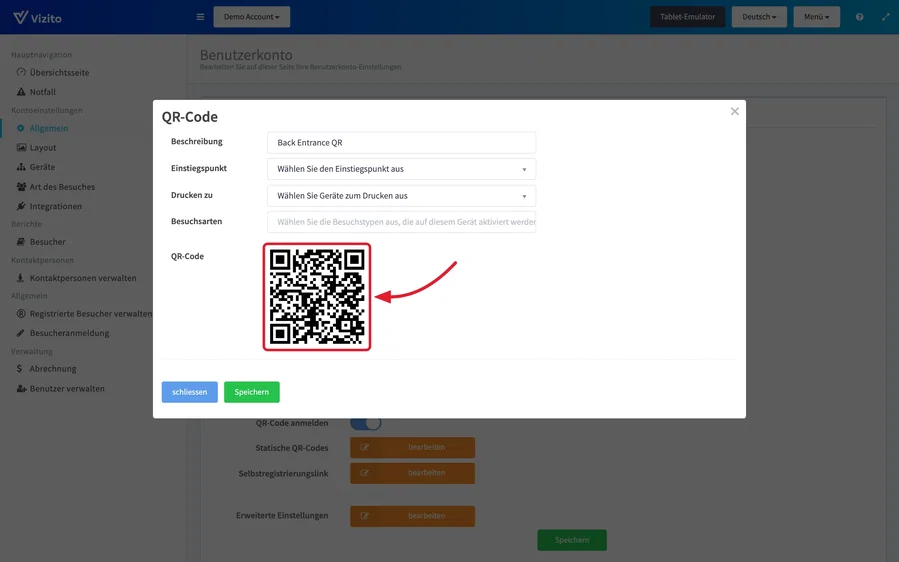Open Benutzer verwalten page
The width and height of the screenshot is (899, 562).
67,388
